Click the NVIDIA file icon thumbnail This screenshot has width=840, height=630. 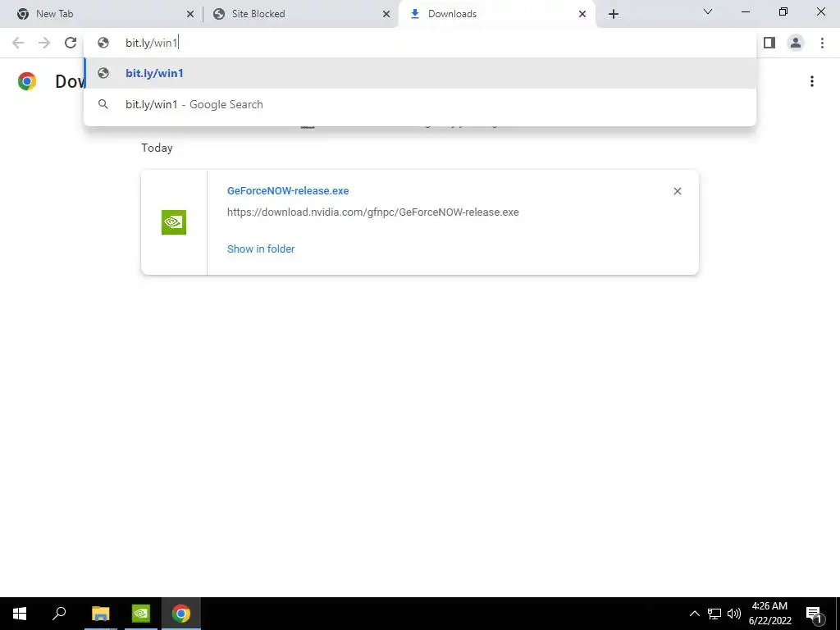coord(174,222)
